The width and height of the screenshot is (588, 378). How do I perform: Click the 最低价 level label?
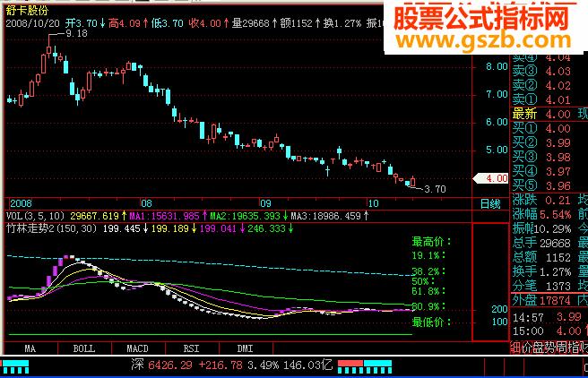431,322
